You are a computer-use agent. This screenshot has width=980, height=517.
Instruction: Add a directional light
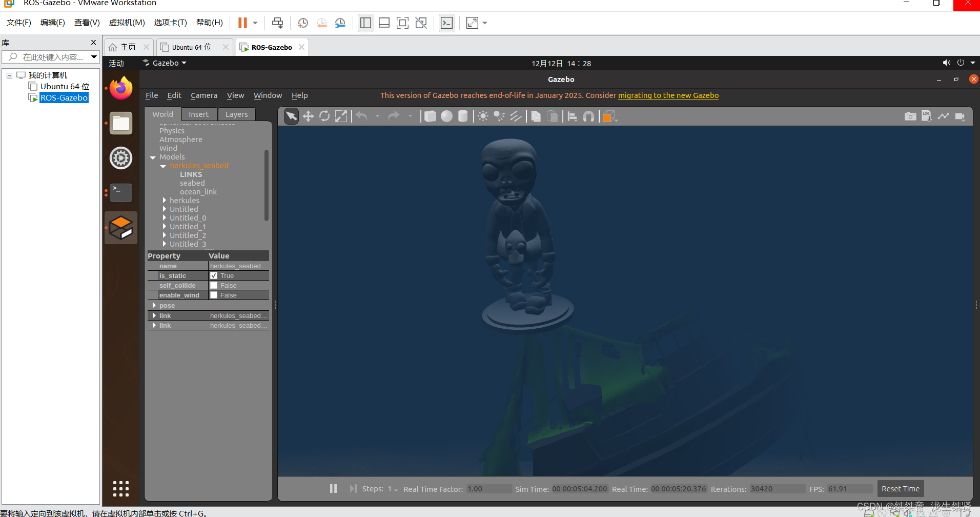click(x=516, y=116)
